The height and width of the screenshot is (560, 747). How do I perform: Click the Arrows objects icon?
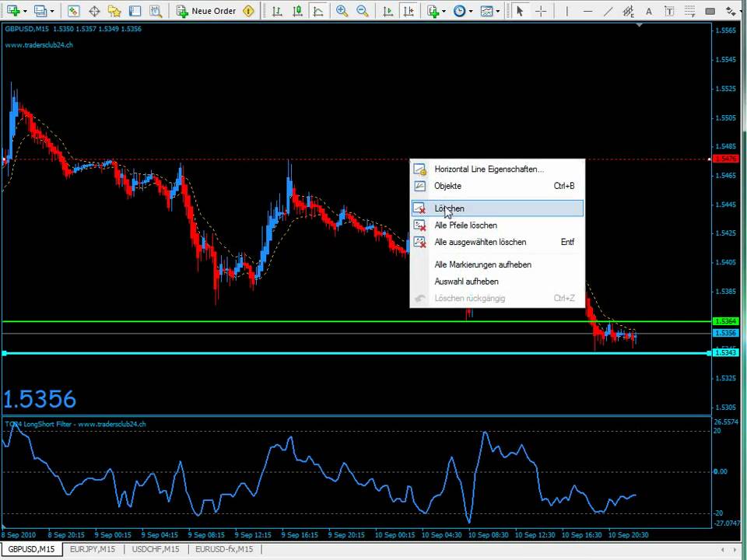(730, 10)
